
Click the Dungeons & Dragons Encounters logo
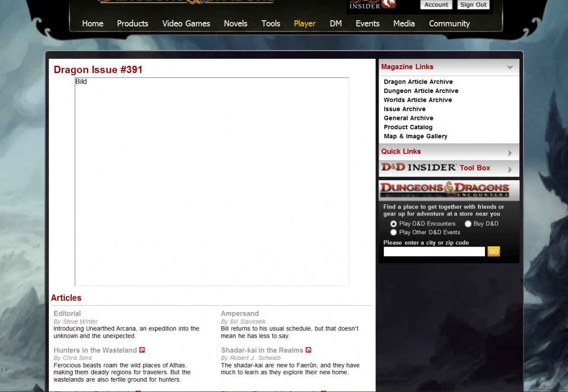(x=444, y=190)
